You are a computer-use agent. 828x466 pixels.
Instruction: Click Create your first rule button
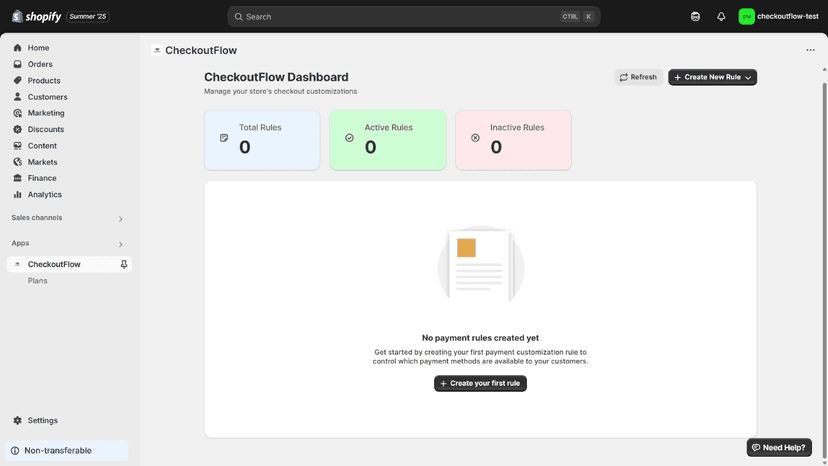point(480,384)
